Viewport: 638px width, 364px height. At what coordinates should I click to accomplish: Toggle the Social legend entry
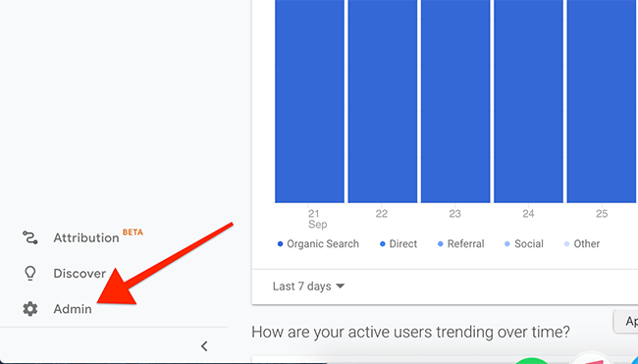coord(524,244)
